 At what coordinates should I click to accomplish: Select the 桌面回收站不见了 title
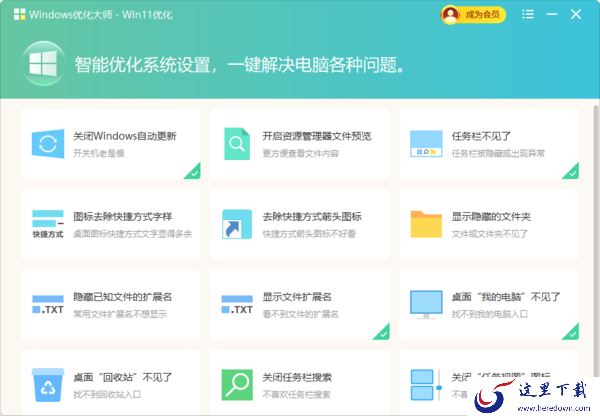pyautogui.click(x=122, y=377)
